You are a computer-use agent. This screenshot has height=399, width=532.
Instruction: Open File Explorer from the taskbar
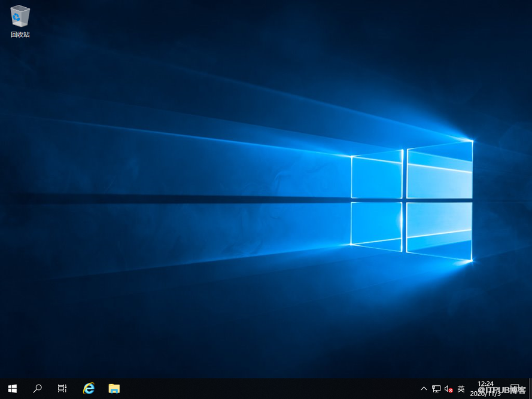point(114,388)
